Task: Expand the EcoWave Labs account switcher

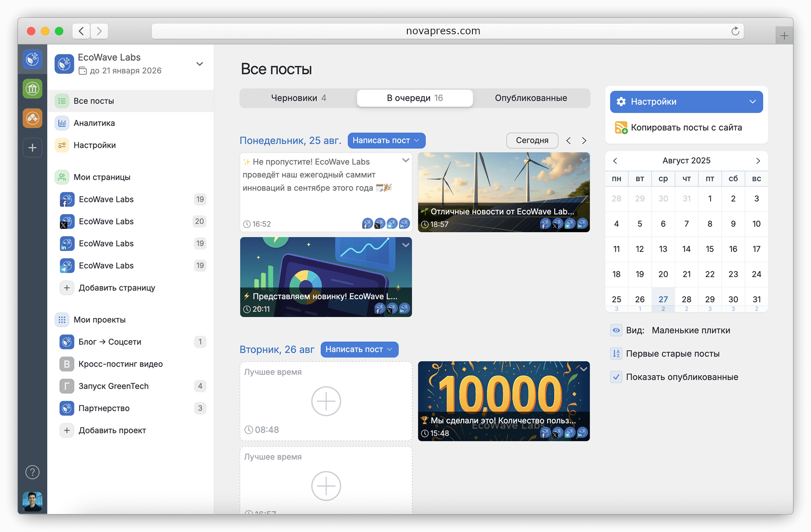Action: tap(200, 64)
